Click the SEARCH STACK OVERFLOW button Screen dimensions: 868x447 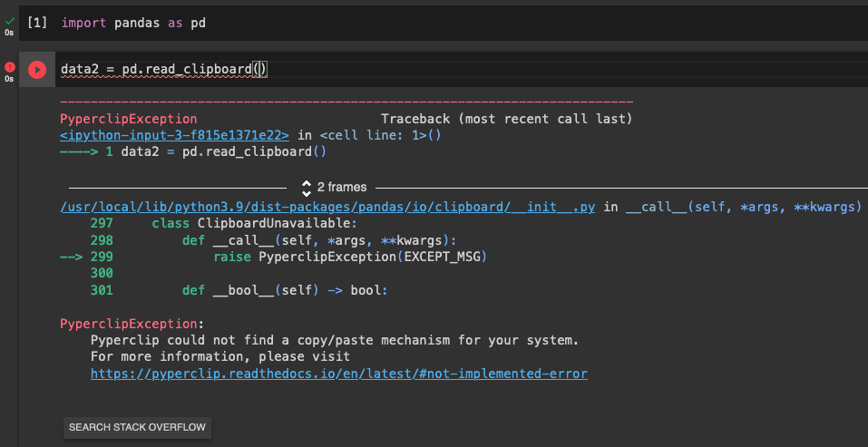(137, 427)
